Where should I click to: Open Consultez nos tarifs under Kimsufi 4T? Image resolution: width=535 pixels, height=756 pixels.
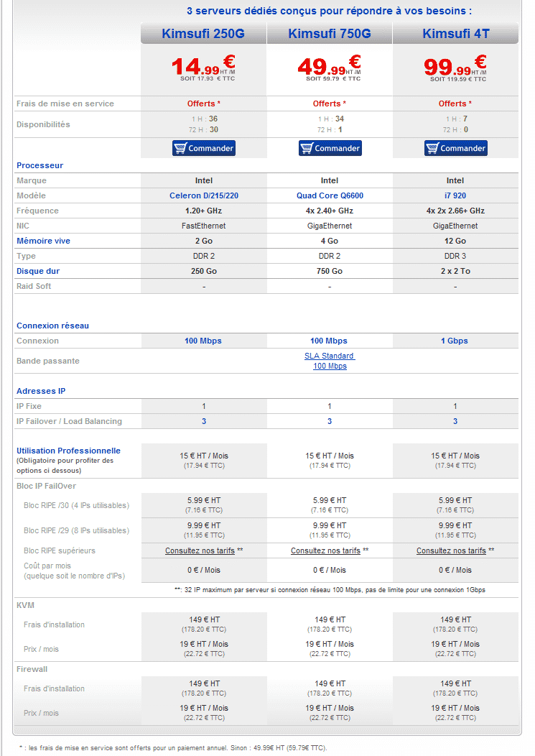pyautogui.click(x=451, y=550)
